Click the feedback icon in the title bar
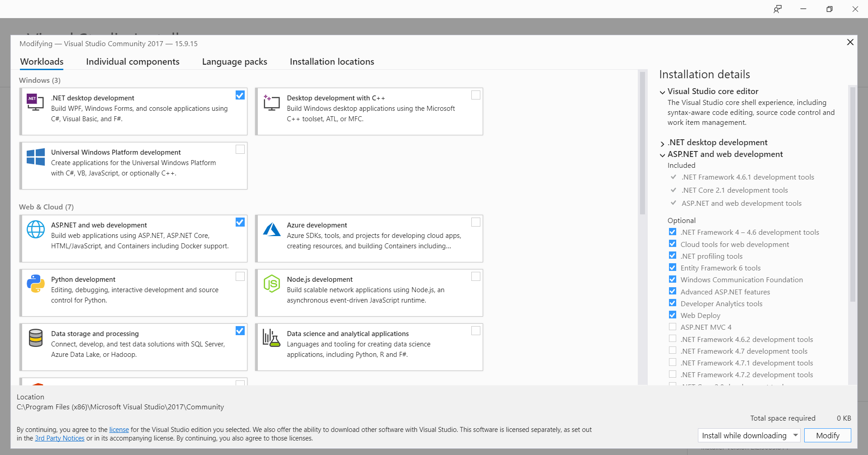 click(x=778, y=9)
